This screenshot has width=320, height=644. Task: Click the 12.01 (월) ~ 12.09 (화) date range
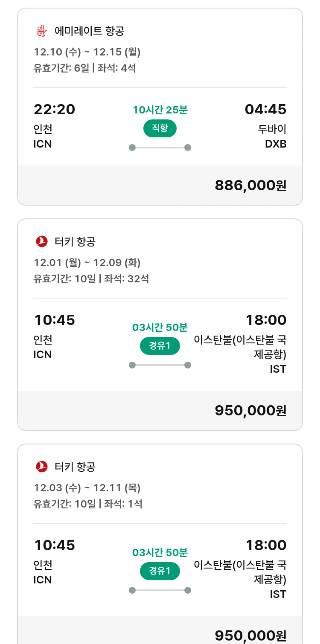[87, 263]
